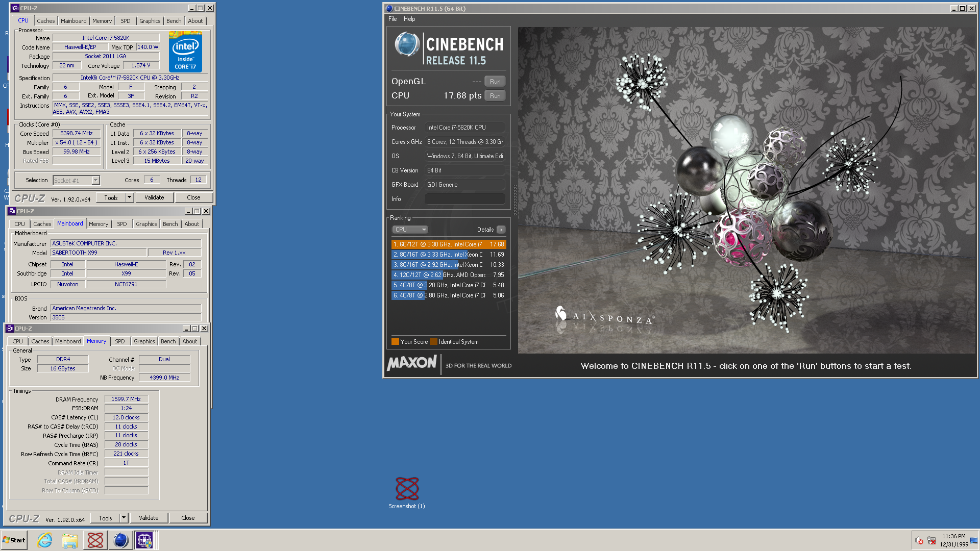The image size is (980, 551).
Task: Click the Cinebench title bar icon
Action: (x=389, y=8)
